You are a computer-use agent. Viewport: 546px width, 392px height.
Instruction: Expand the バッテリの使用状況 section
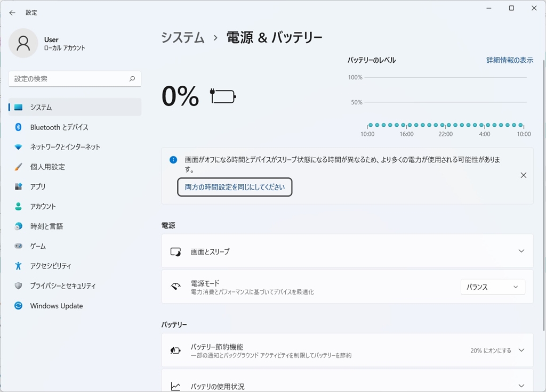click(521, 386)
